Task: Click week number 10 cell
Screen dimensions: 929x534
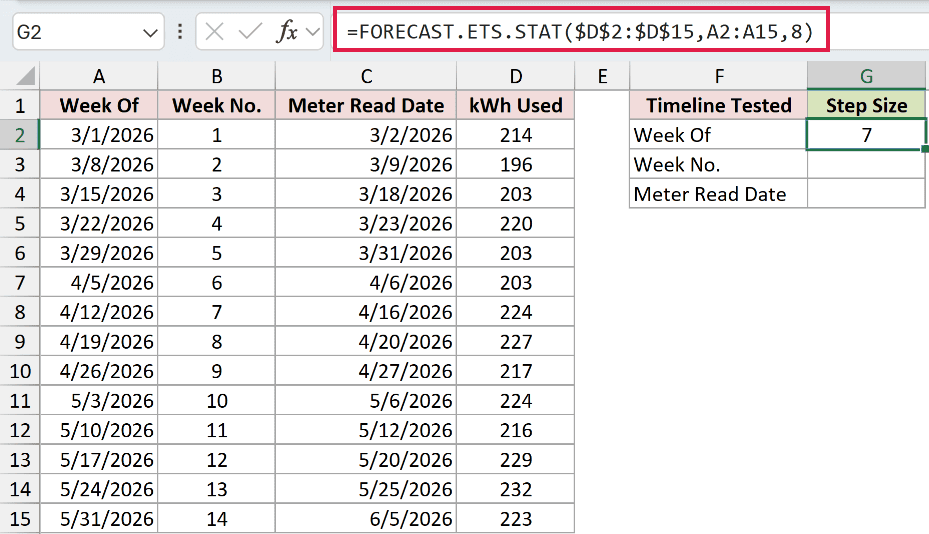Action: point(217,401)
